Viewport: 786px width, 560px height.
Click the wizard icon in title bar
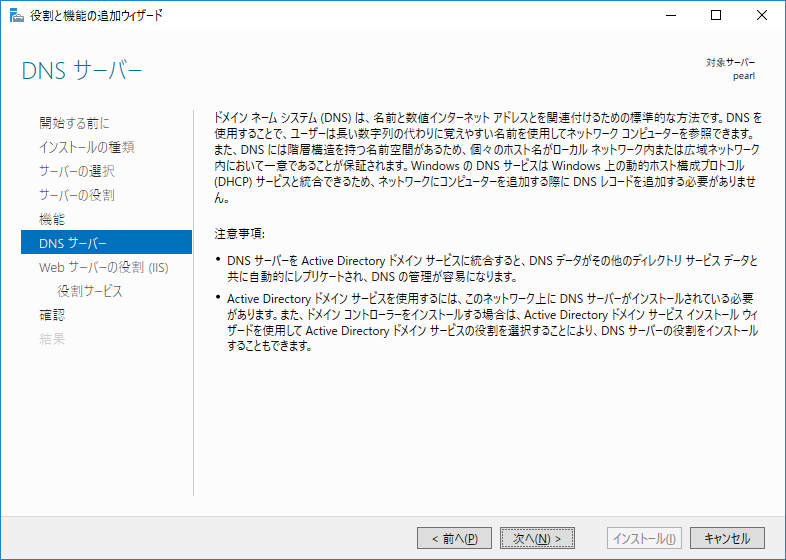point(17,16)
